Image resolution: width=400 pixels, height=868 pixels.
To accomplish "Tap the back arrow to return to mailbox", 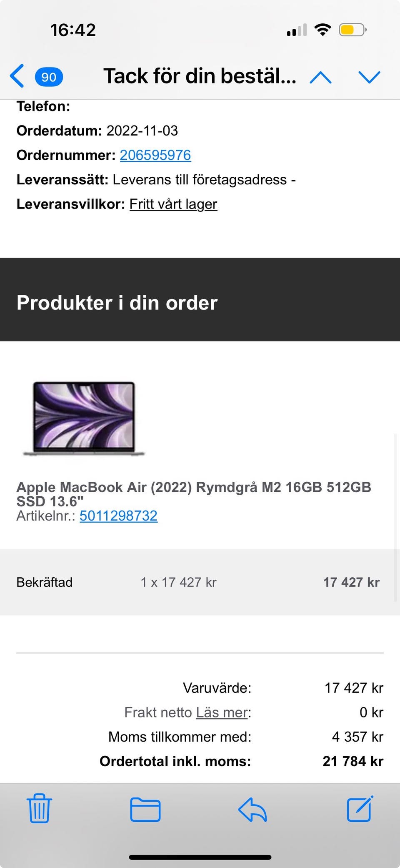I will coord(17,76).
